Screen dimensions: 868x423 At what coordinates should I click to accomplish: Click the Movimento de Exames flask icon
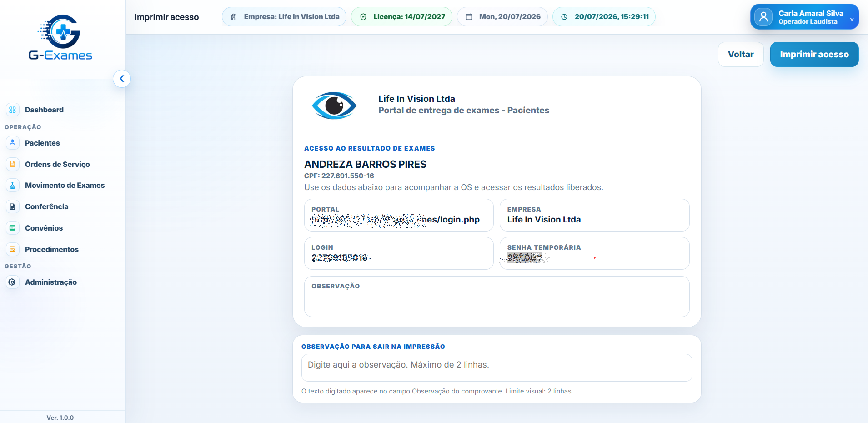(13, 185)
